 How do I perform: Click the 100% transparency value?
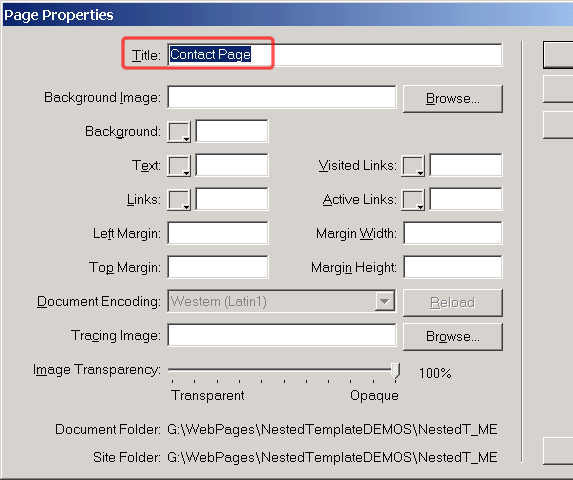(435, 373)
